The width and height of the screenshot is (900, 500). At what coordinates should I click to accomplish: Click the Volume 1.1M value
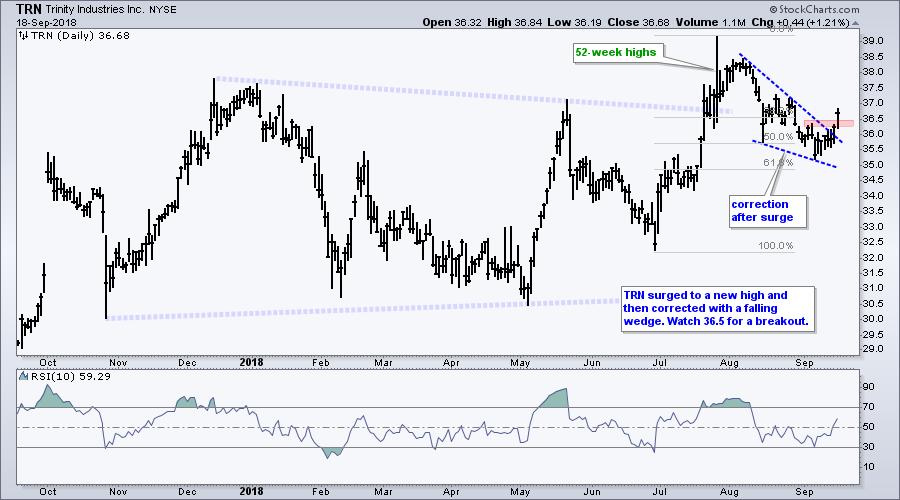pos(711,22)
